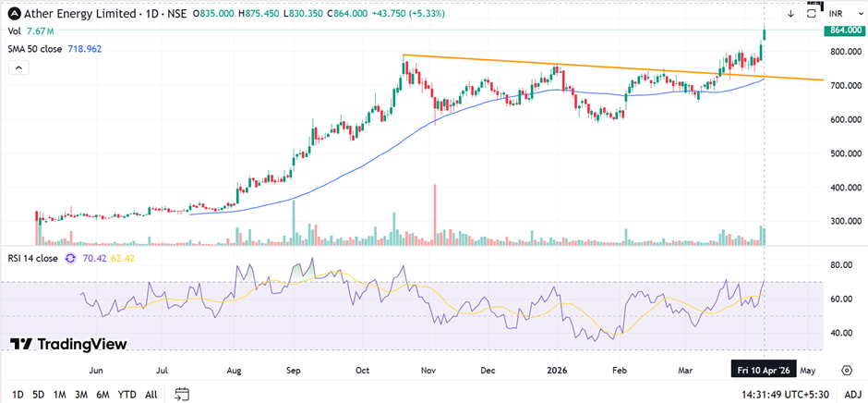Open chart settings hexagon gear icon
The width and height of the screenshot is (868, 403).
point(847,370)
